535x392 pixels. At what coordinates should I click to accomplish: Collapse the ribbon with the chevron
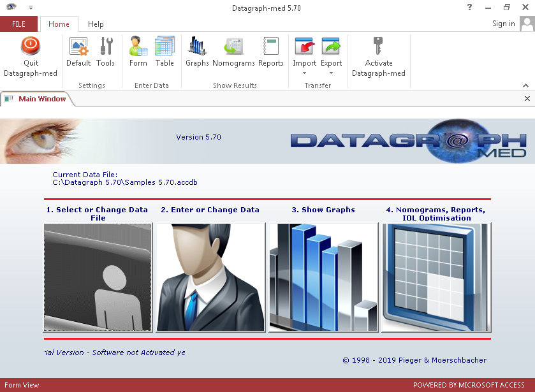[525, 85]
